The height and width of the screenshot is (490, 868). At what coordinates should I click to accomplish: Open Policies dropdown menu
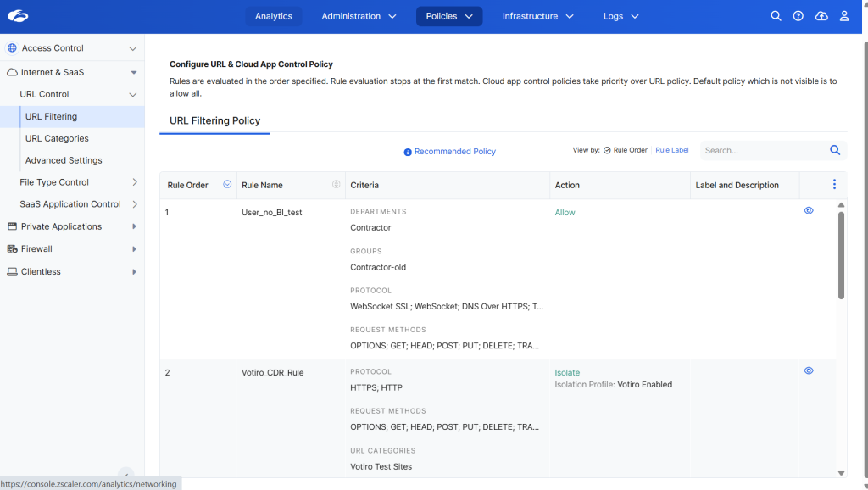pyautogui.click(x=449, y=16)
